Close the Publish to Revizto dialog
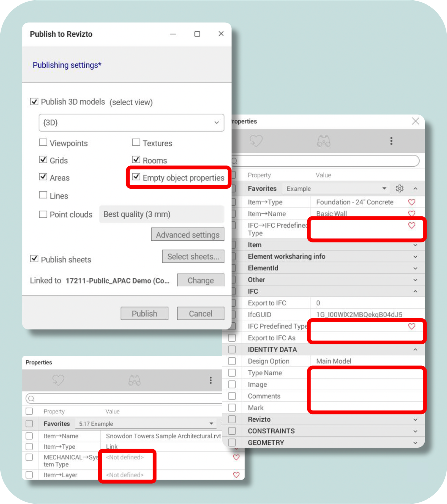 pos(221,34)
